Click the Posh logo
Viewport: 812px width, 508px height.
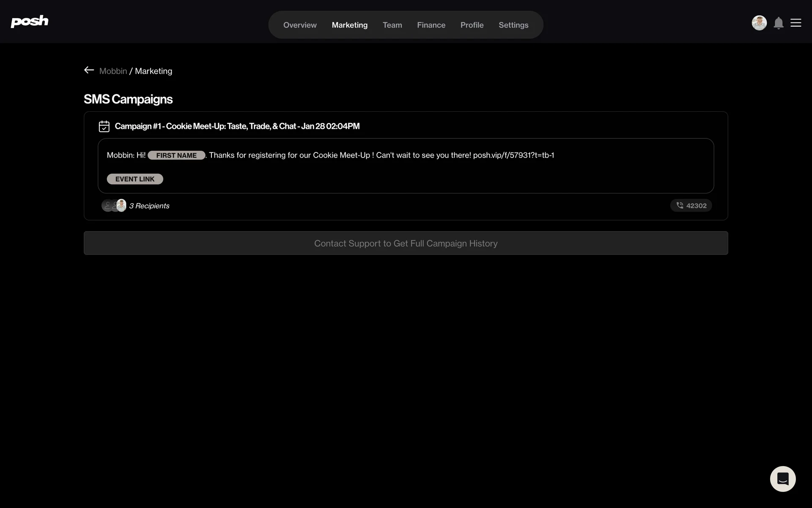(x=30, y=21)
